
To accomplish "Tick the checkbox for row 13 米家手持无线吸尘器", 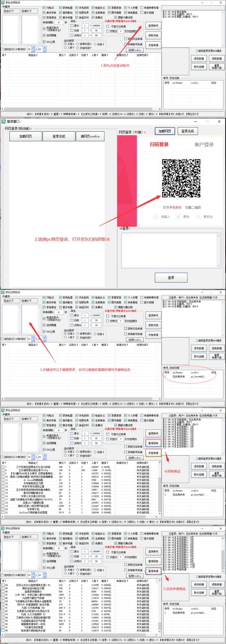I will pyautogui.click(x=3, y=486).
